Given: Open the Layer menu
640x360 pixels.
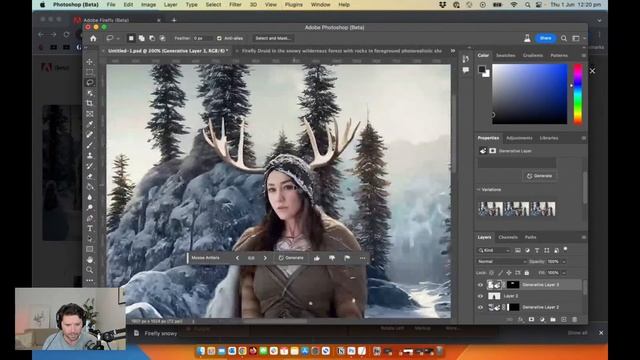Looking at the screenshot, I should coord(171,5).
